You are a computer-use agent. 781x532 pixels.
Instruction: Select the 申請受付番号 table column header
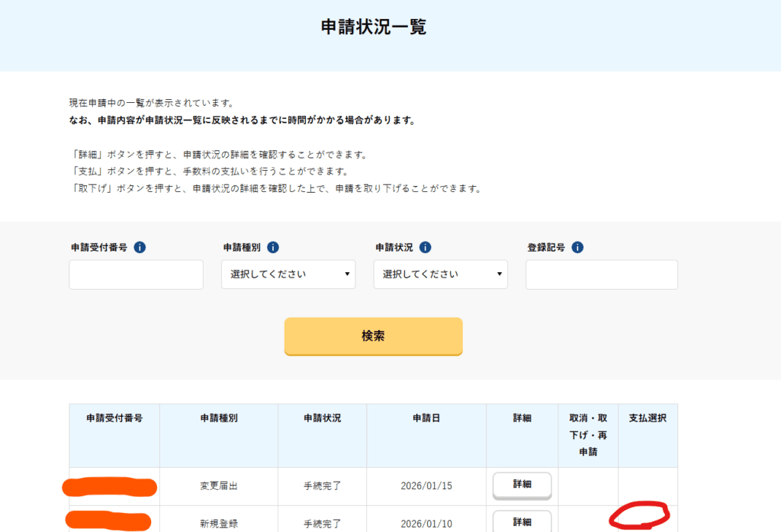click(x=114, y=418)
